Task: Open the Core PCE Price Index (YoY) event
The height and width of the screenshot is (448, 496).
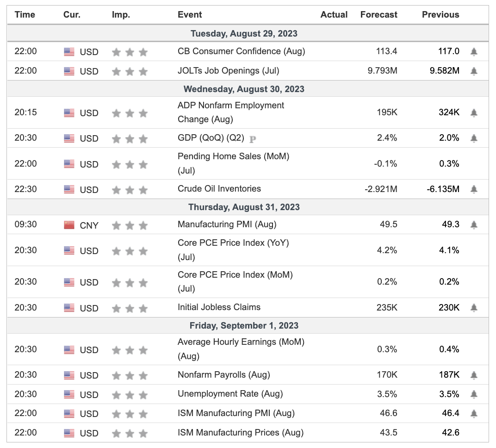Action: pos(233,243)
